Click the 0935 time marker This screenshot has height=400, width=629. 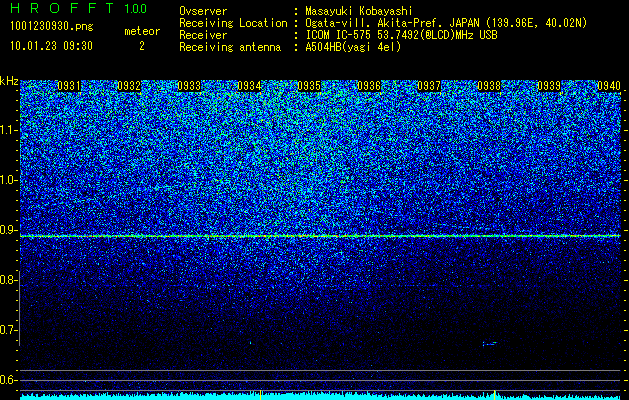pos(309,86)
